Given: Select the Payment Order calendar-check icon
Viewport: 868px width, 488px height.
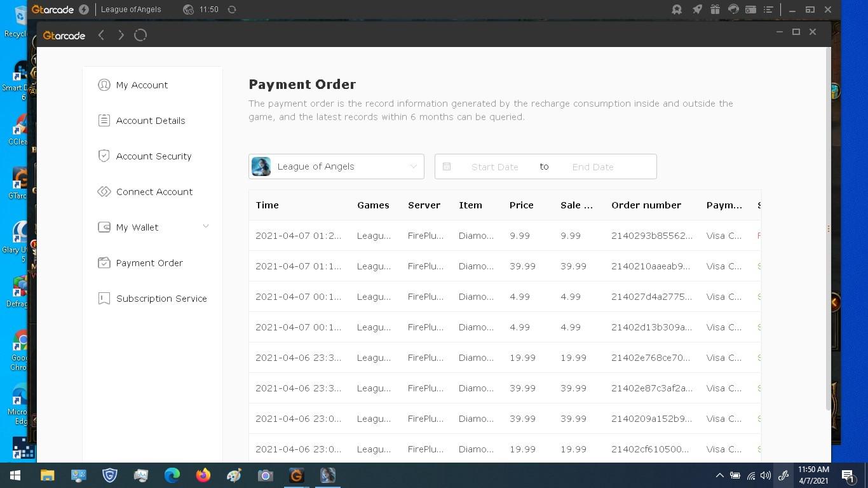Looking at the screenshot, I should (104, 262).
